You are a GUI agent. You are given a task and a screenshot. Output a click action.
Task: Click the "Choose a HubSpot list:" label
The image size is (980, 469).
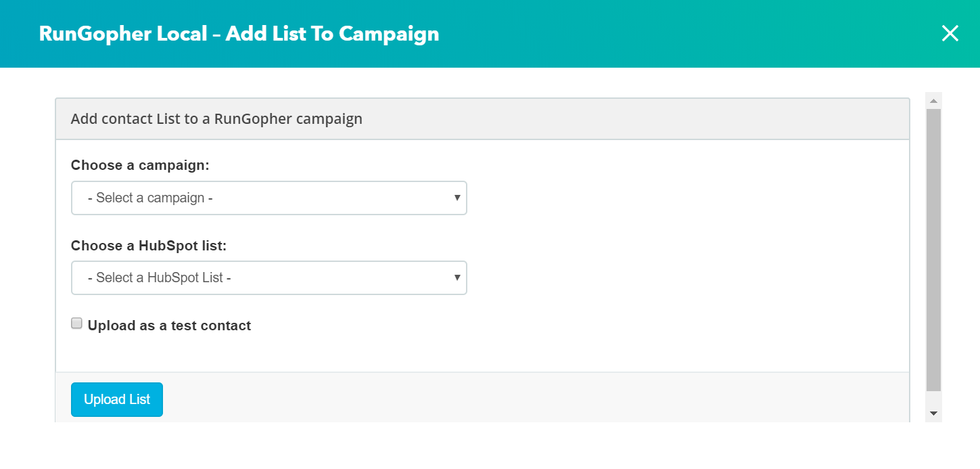(x=149, y=246)
